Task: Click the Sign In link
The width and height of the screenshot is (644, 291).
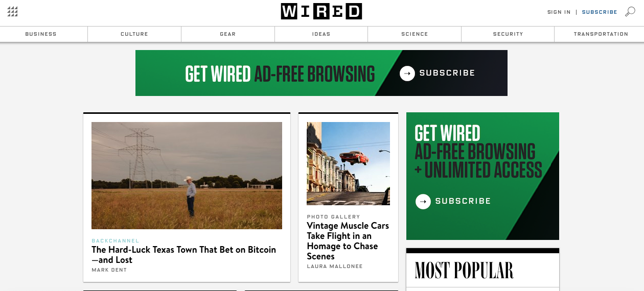Action: (559, 12)
